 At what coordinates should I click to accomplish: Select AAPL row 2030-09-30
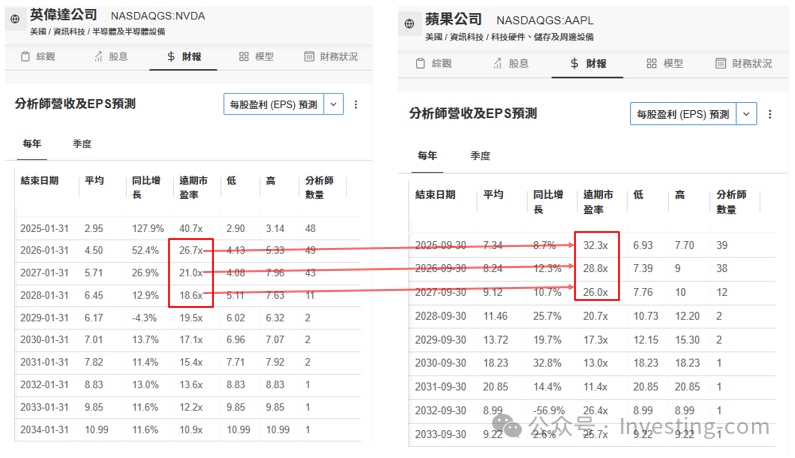592,363
